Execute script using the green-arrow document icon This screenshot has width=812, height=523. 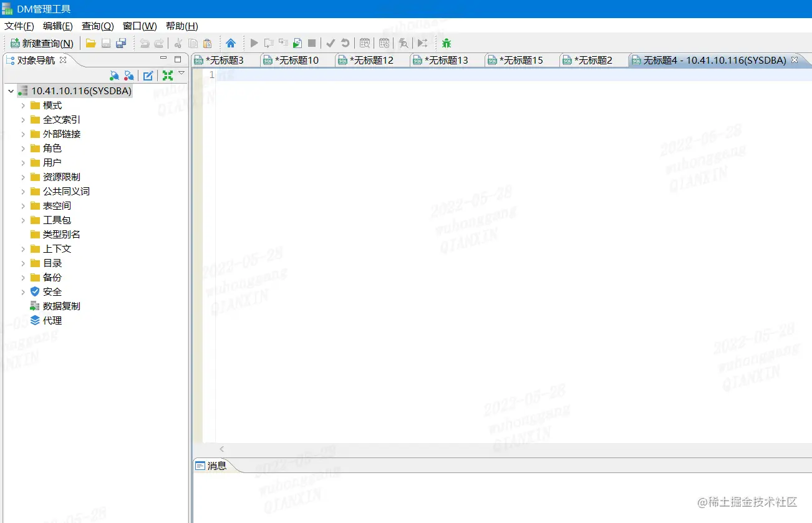click(297, 43)
